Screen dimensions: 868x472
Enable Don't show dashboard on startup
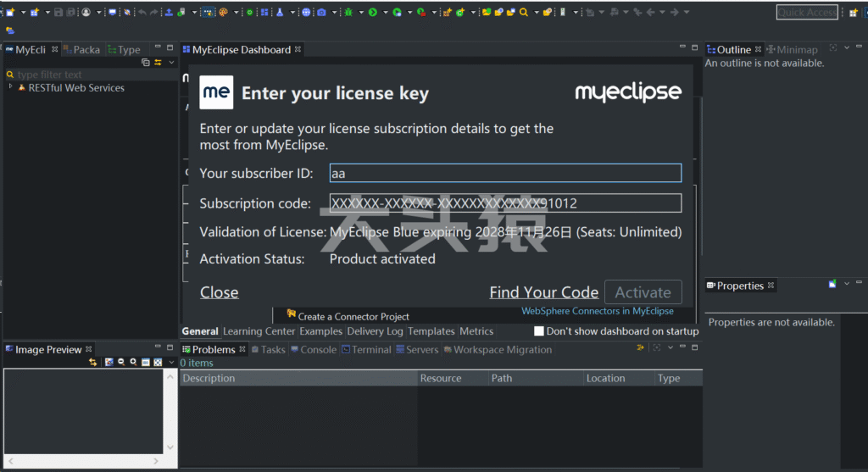tap(539, 331)
